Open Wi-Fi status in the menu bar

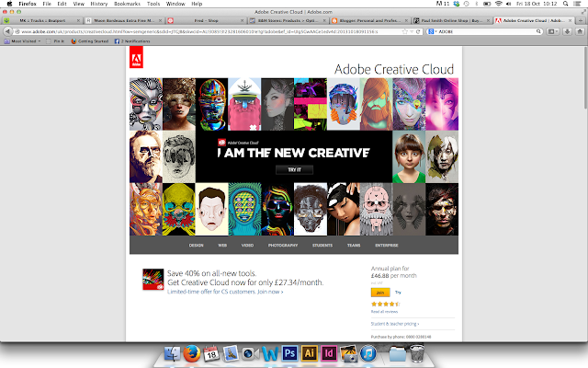tap(498, 4)
